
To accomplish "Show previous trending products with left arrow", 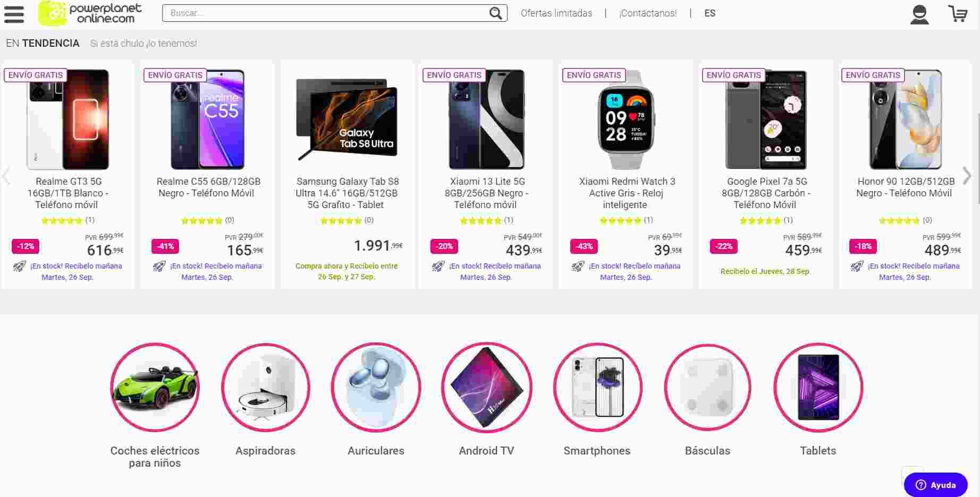I will (6, 176).
